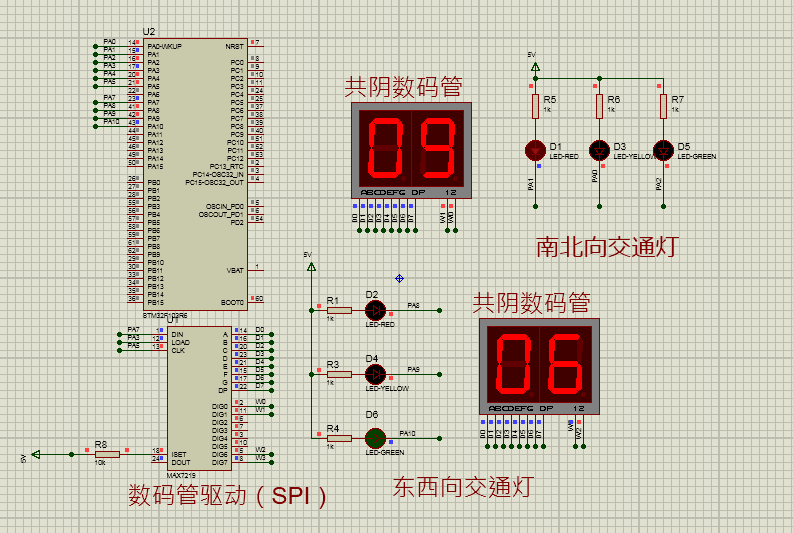Click the PA10 net label beside D6
The image size is (793, 533).
coord(408,433)
